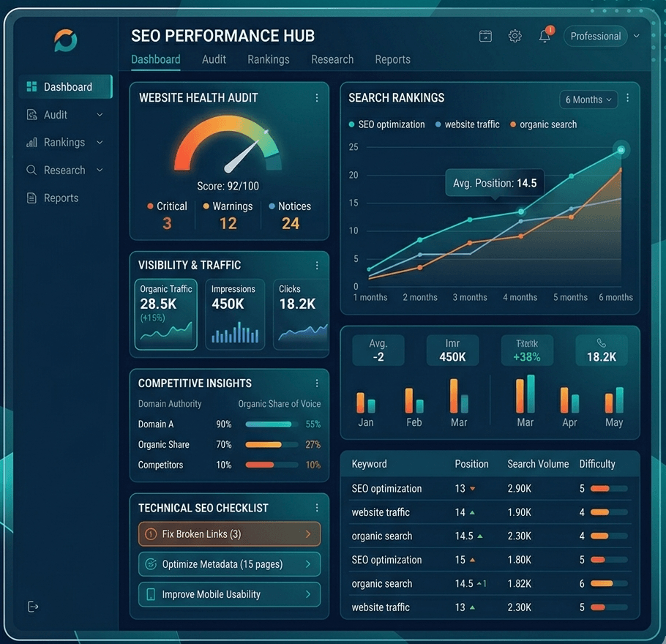Open Search Rankings three-dot menu
666x644 pixels.
tap(627, 98)
